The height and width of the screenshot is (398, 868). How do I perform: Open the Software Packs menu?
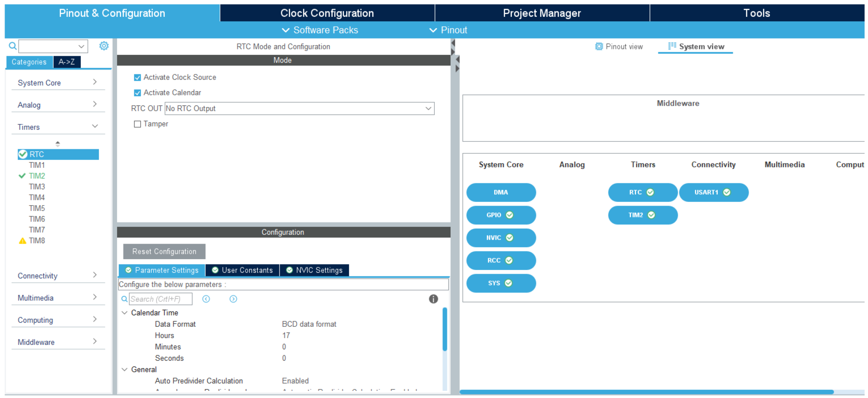(320, 30)
